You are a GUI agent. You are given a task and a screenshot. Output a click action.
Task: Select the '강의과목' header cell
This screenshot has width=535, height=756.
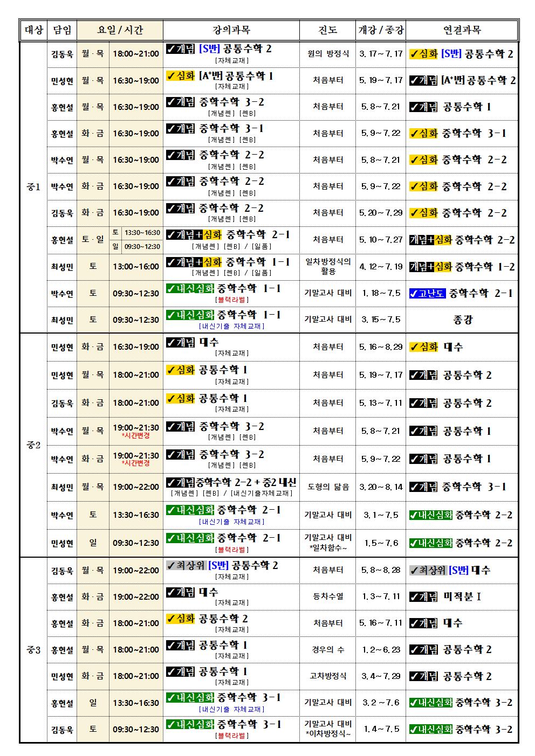(x=231, y=30)
